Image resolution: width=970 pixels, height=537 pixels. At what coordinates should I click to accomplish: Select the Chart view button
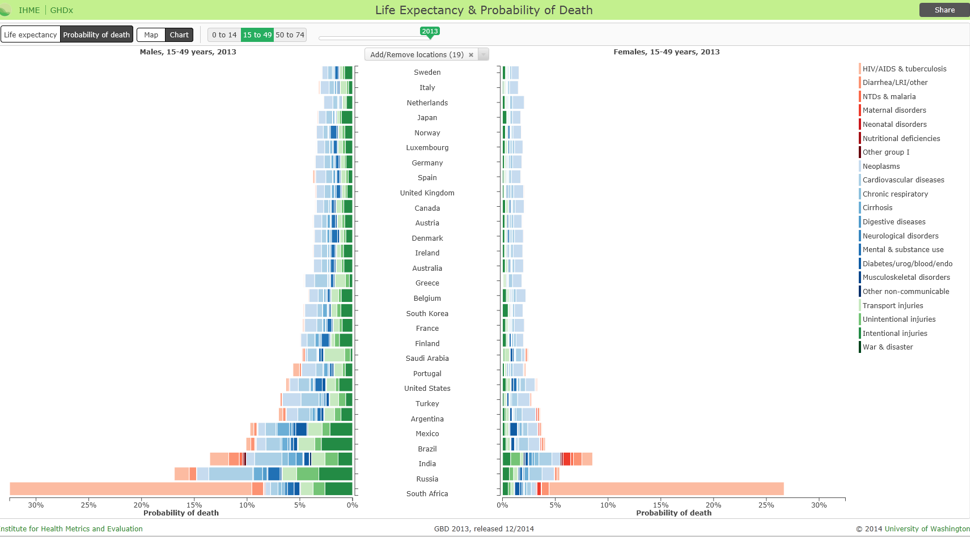coord(179,35)
